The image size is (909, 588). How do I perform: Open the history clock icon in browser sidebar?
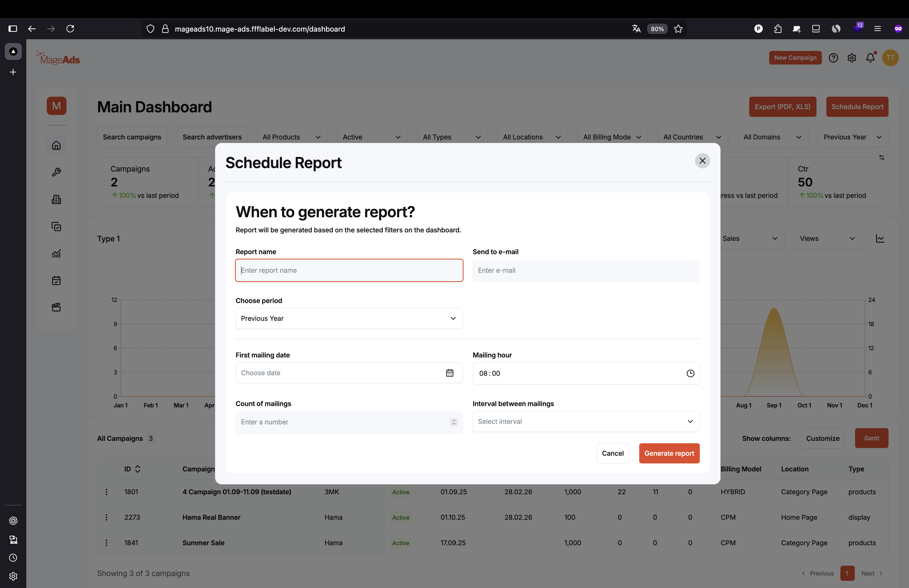[x=13, y=557]
